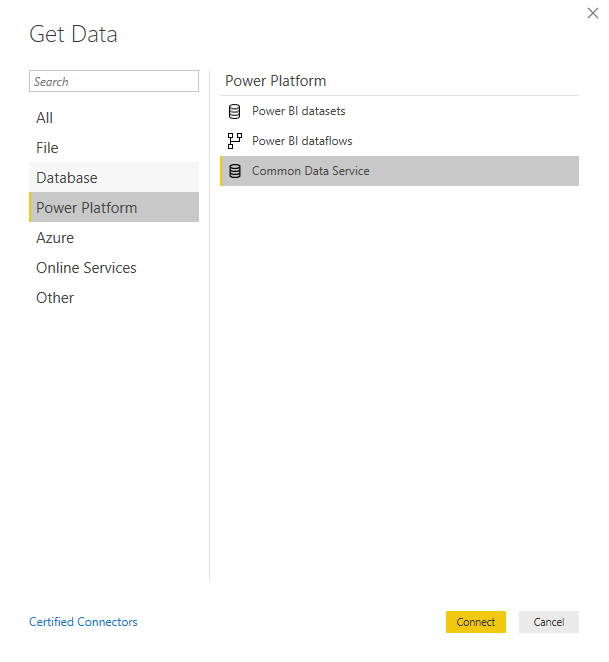Select the All category
This screenshot has width=609, height=662.
114,117
